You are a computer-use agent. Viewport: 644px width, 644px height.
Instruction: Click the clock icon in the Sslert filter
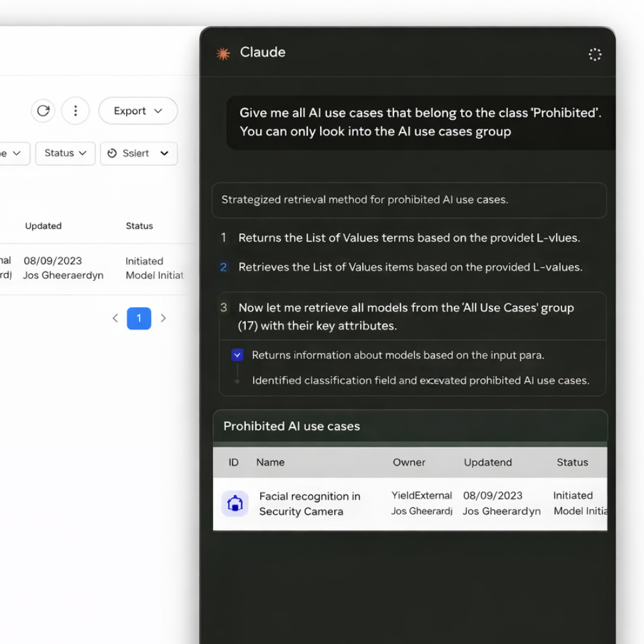coord(112,153)
